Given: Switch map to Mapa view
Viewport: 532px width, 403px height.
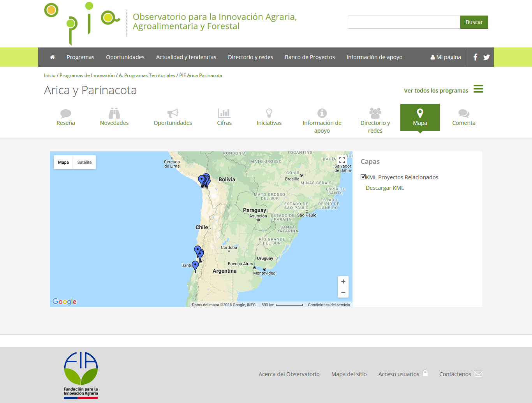Looking at the screenshot, I should point(63,162).
